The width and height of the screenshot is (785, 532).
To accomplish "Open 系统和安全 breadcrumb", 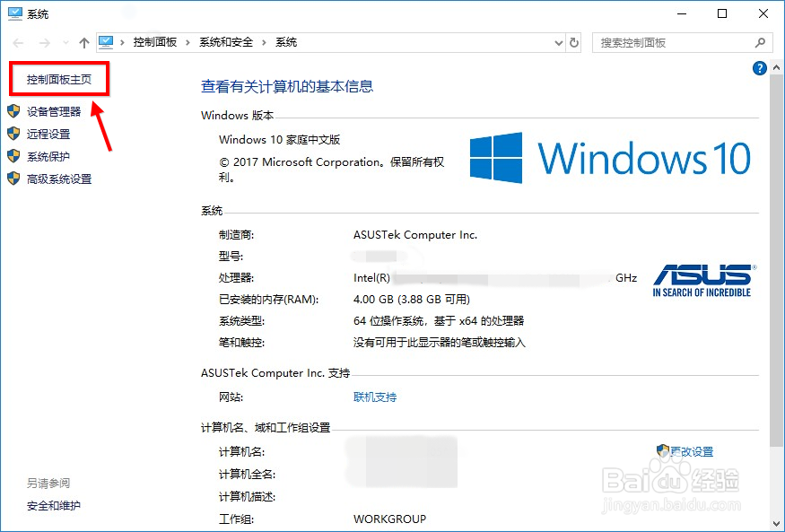I will coord(226,42).
